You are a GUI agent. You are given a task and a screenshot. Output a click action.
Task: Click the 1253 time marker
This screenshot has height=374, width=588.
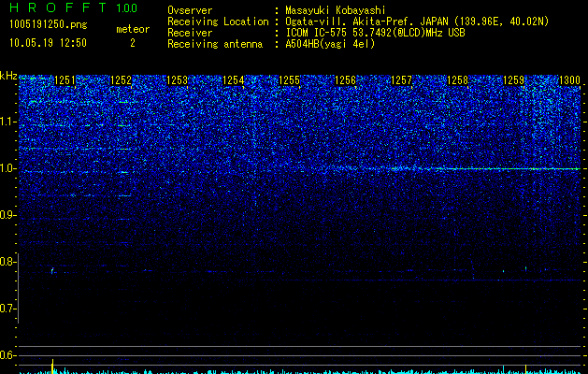click(x=177, y=80)
